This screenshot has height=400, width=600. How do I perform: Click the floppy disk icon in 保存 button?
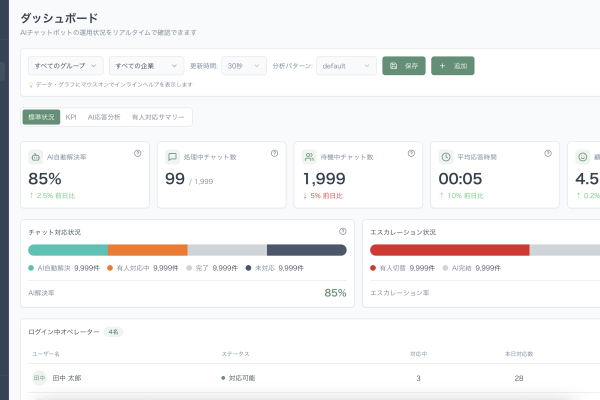[x=393, y=66]
